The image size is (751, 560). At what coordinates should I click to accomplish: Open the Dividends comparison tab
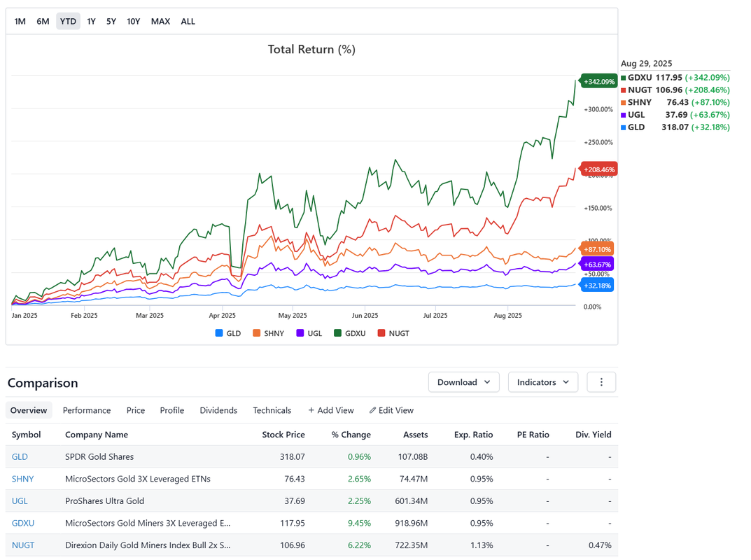[218, 410]
